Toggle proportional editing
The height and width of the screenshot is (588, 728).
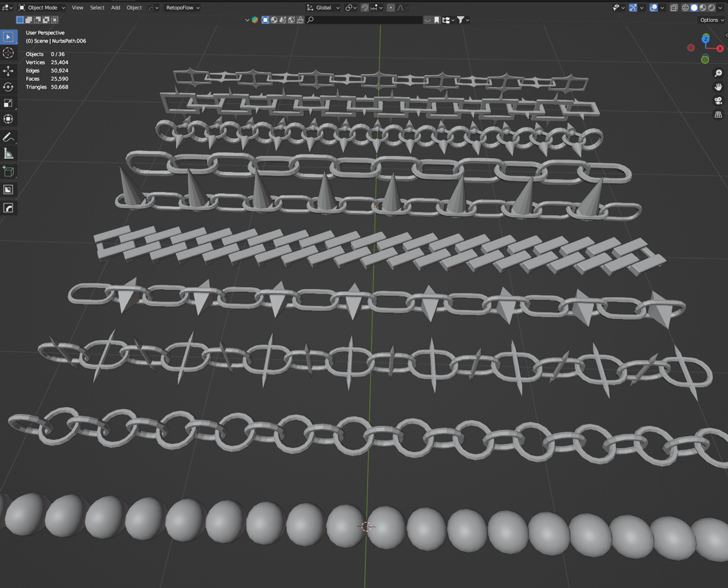391,8
